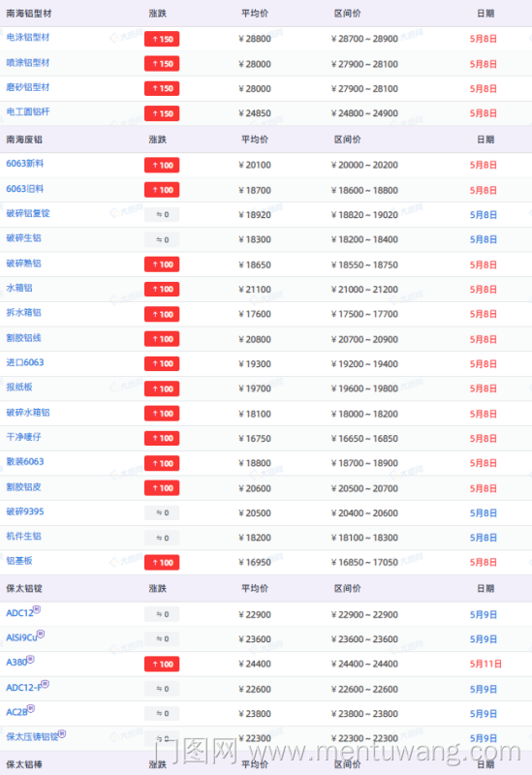Click the grey ≈0 badge for 破碎生铝
Screen dimensions: 532x775
pyautogui.click(x=162, y=239)
